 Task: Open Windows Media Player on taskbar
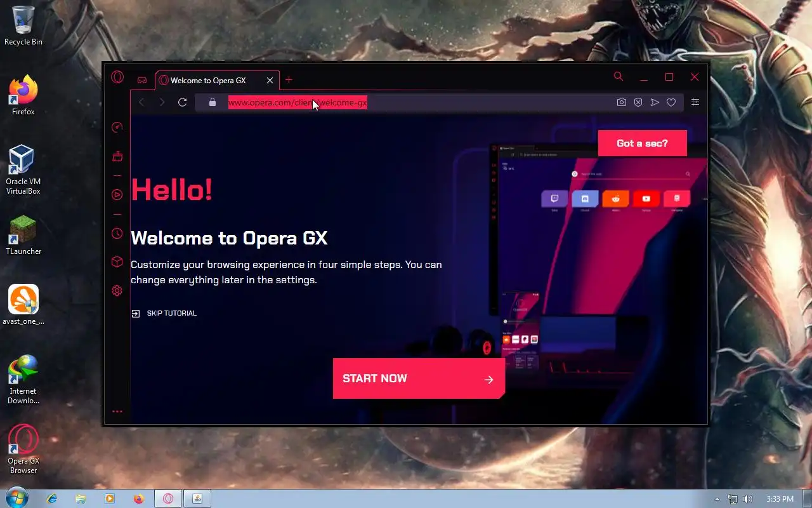[x=109, y=499]
